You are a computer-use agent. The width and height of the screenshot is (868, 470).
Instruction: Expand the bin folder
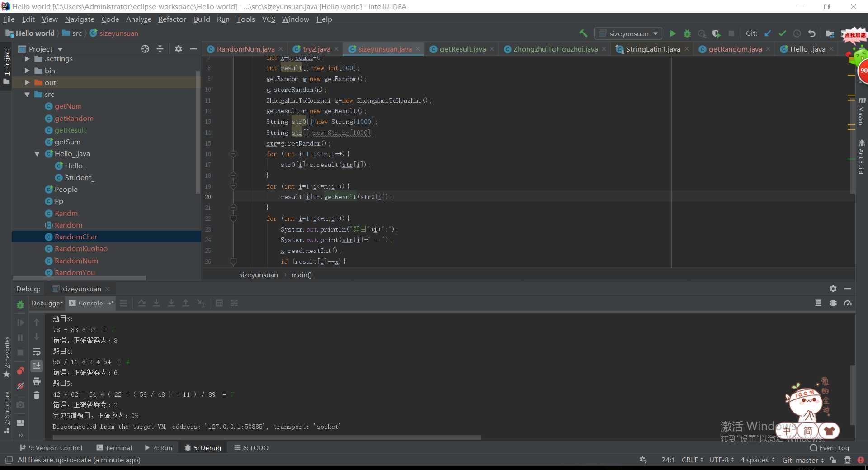(27, 71)
